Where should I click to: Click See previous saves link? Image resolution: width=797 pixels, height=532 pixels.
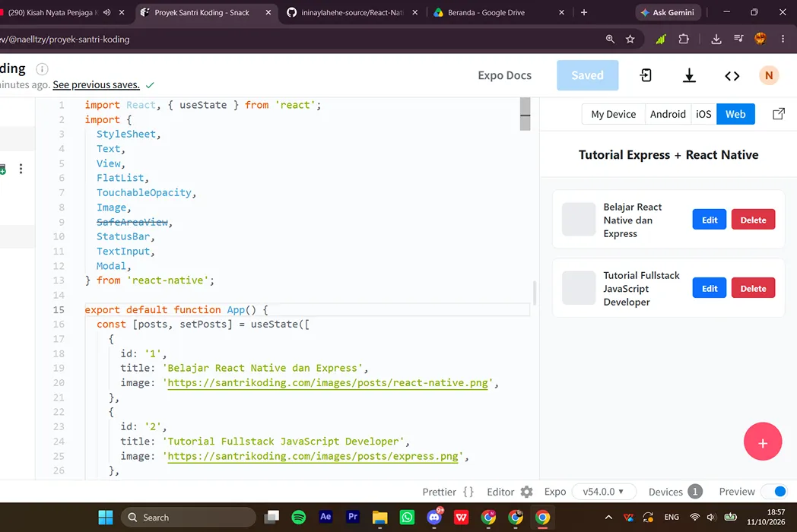tap(96, 85)
